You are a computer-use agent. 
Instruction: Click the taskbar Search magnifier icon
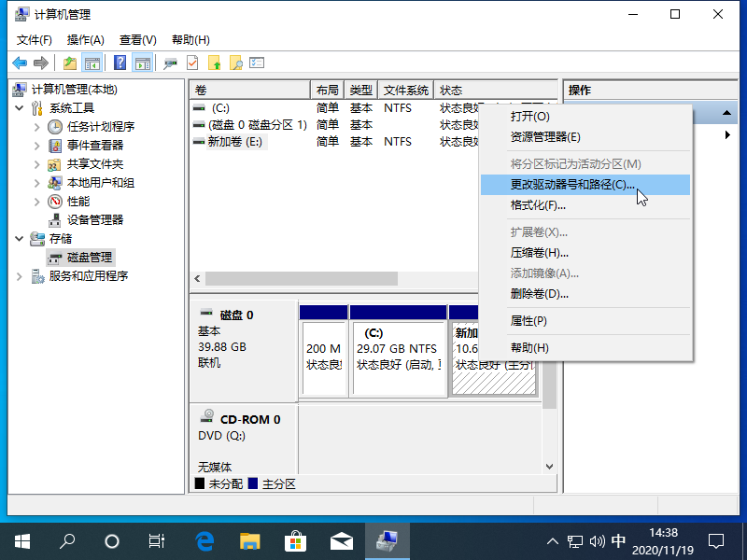tap(67, 540)
